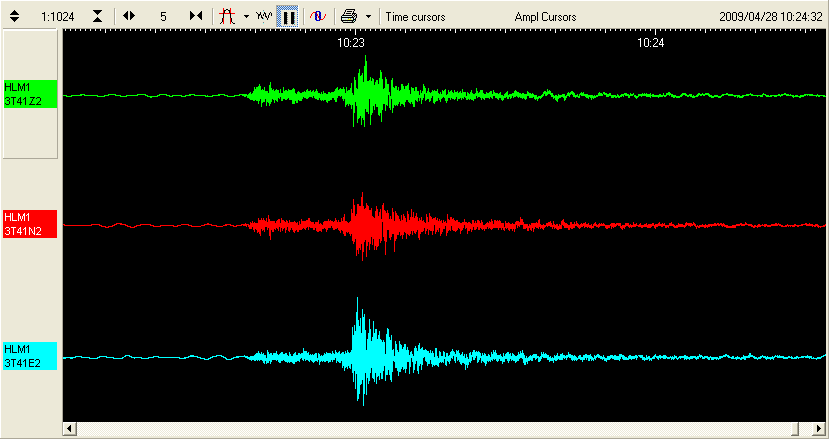Select the cyan HLM1 3T41E2 channel label
The image size is (830, 440).
click(31, 355)
